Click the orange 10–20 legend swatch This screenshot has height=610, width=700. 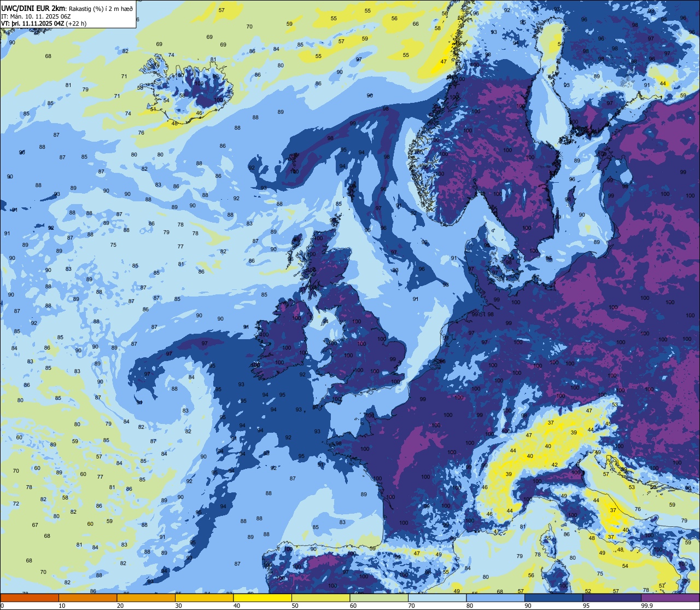tap(87, 597)
